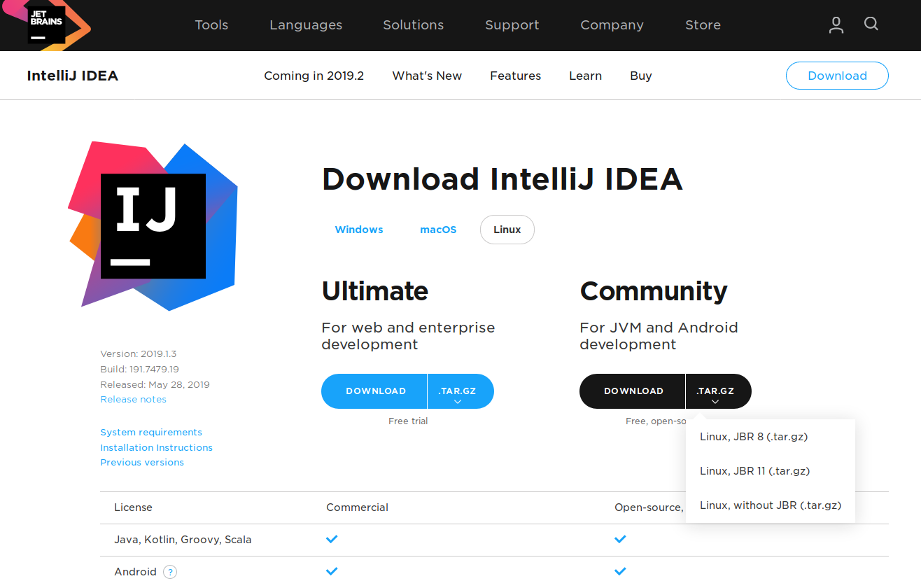Open the Solutions menu

click(413, 25)
